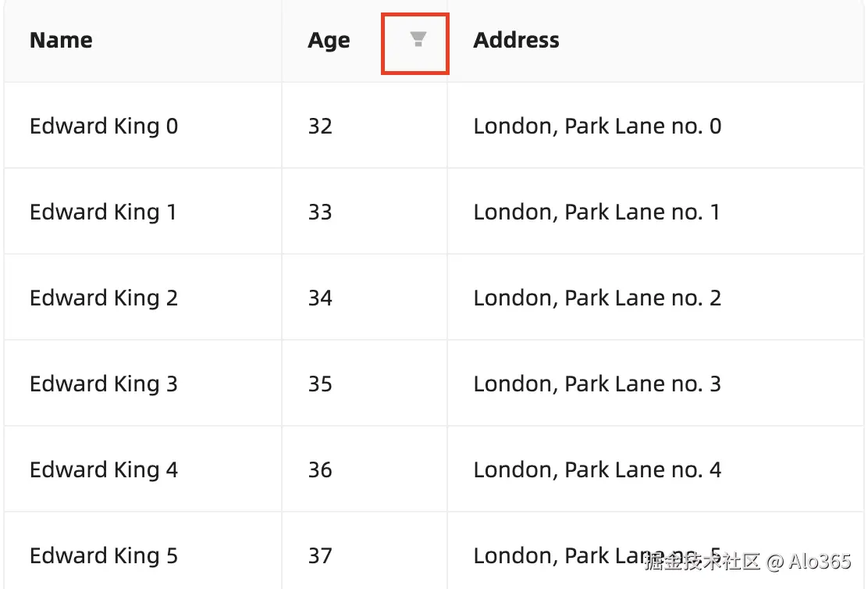Screen dimensions: 868x589
Task: Select the Edward King 1 name cell
Action: click(x=103, y=212)
